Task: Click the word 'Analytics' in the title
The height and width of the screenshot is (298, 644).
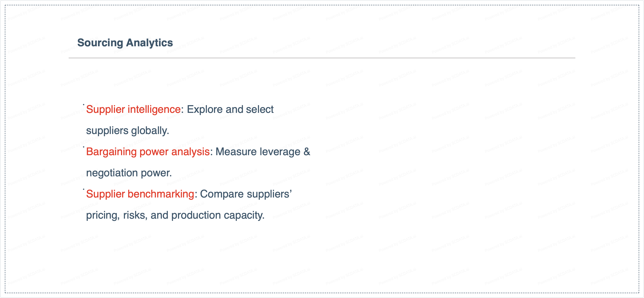Action: pyautogui.click(x=150, y=43)
